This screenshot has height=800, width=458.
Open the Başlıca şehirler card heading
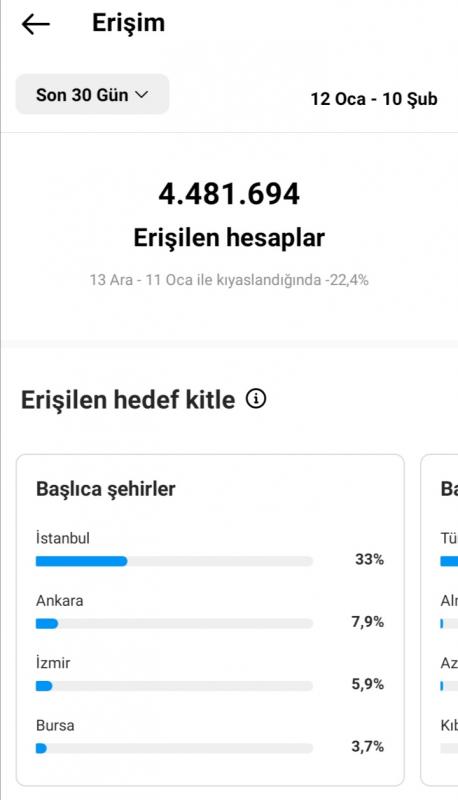[x=106, y=489]
